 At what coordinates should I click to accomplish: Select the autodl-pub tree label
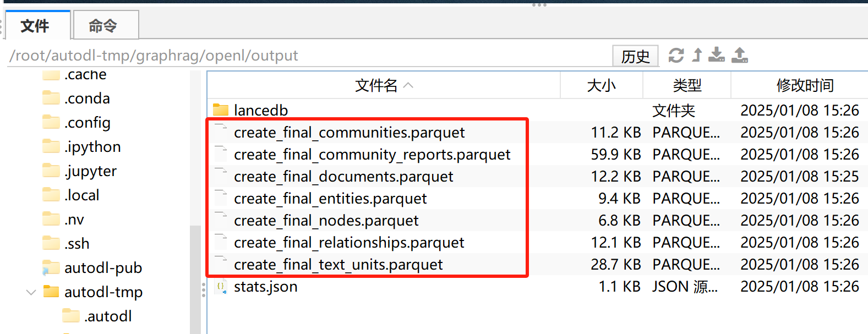(103, 268)
